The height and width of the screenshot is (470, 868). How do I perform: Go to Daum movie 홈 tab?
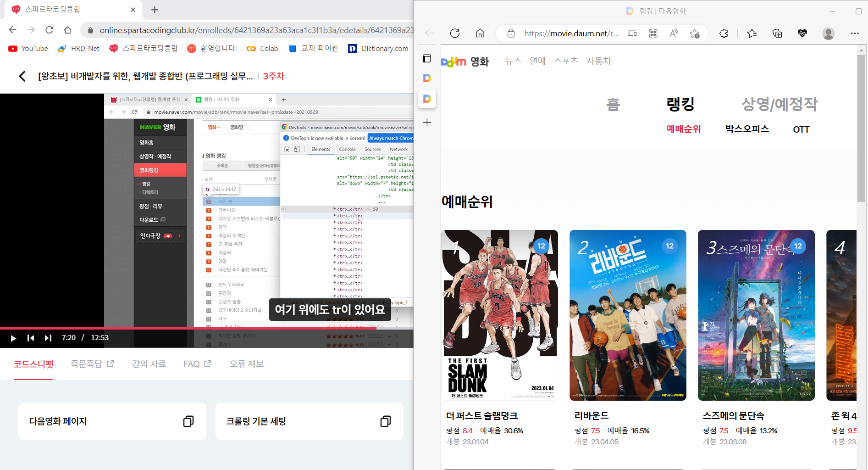[x=613, y=105]
